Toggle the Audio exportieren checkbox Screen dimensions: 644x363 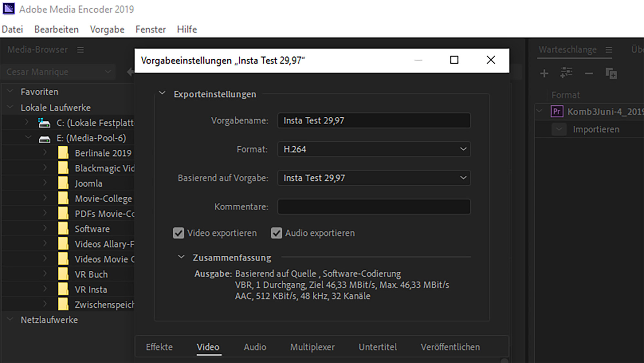pyautogui.click(x=276, y=233)
